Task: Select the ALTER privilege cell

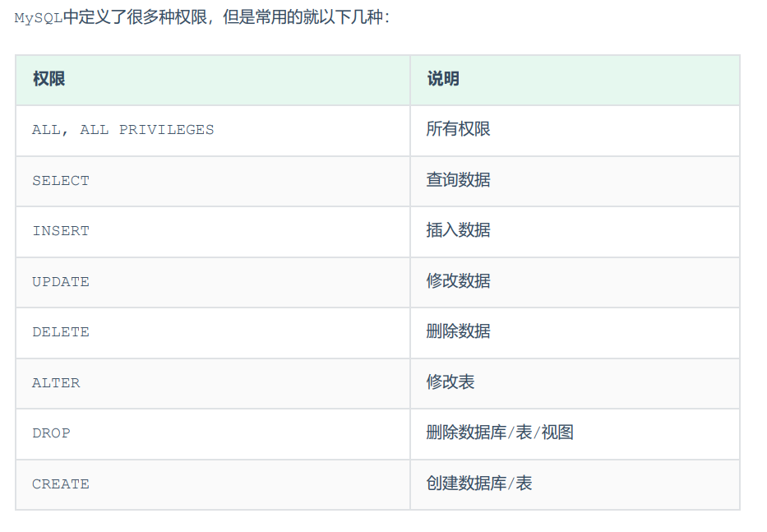Action: (x=56, y=383)
